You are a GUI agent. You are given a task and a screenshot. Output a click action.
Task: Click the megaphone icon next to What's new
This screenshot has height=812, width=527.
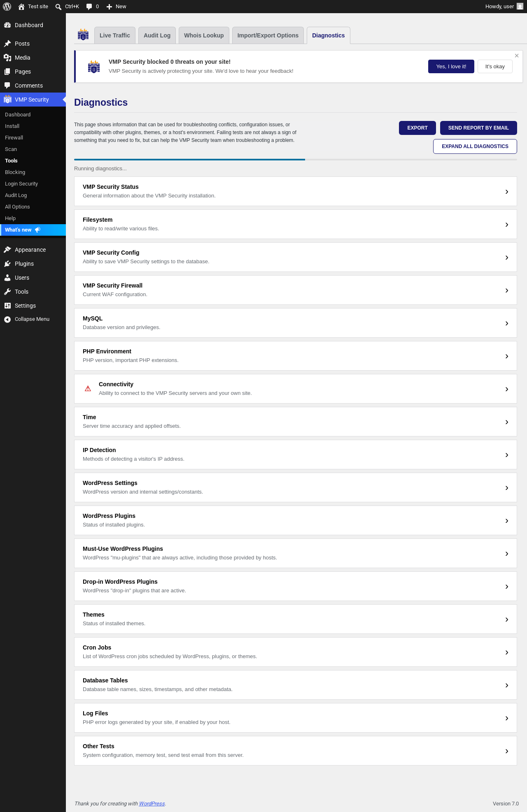pos(37,230)
